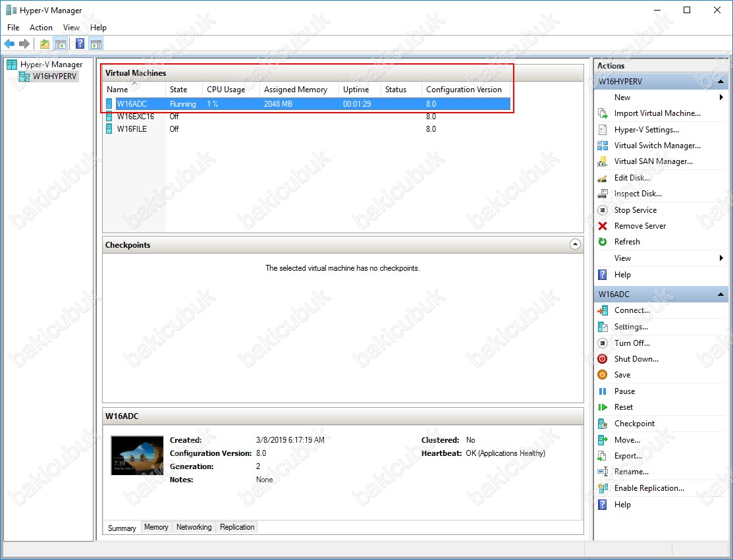The width and height of the screenshot is (733, 560).
Task: Switch to the Networking tab
Action: (x=194, y=527)
